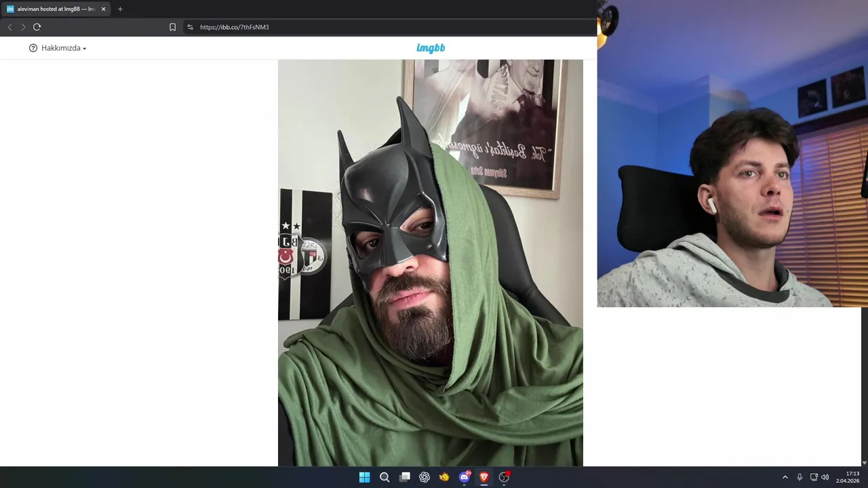Screen dimensions: 868x488
Task: Show hidden system tray icons
Action: coord(785,477)
